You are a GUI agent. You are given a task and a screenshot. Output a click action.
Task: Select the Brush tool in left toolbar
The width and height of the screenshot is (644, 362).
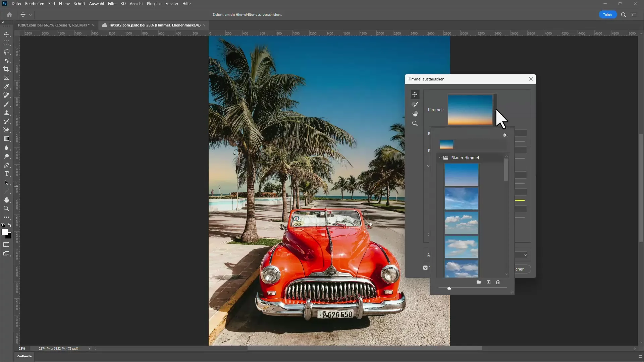coord(6,104)
